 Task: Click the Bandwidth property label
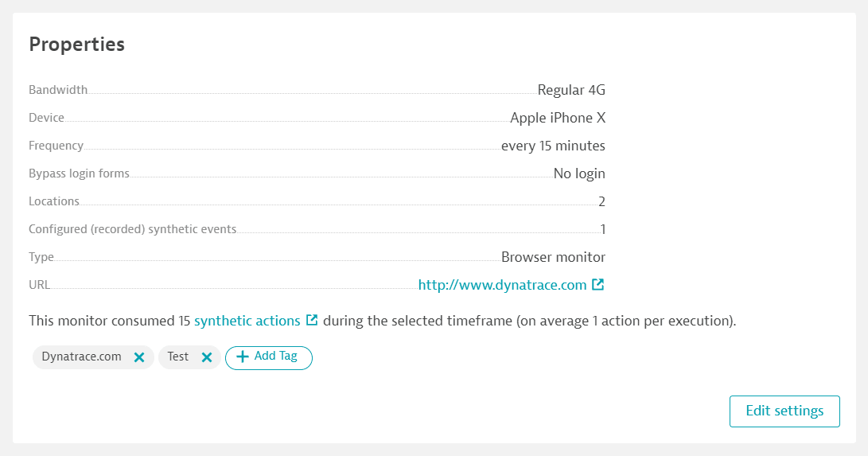click(x=58, y=90)
